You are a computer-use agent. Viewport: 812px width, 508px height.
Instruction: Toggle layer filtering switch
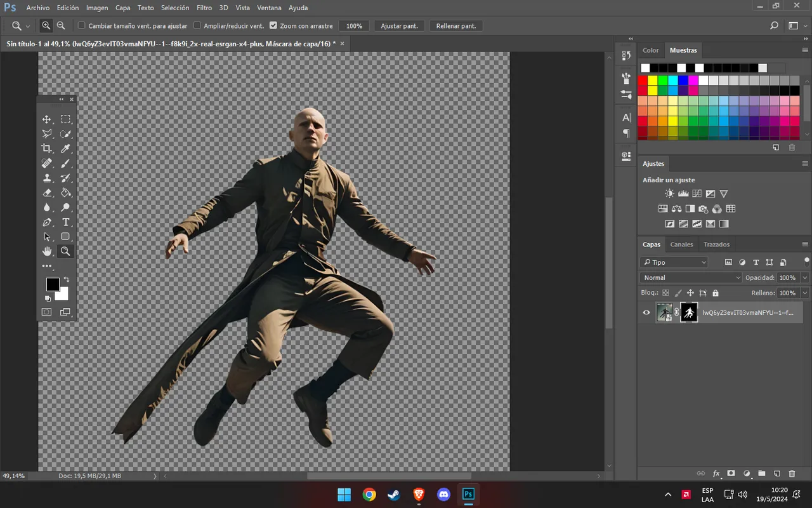coord(807,260)
